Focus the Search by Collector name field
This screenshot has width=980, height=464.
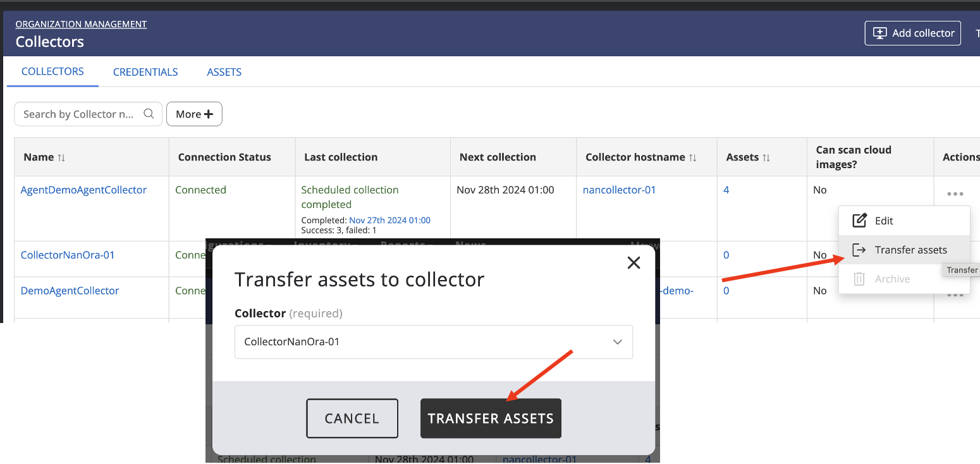(79, 114)
